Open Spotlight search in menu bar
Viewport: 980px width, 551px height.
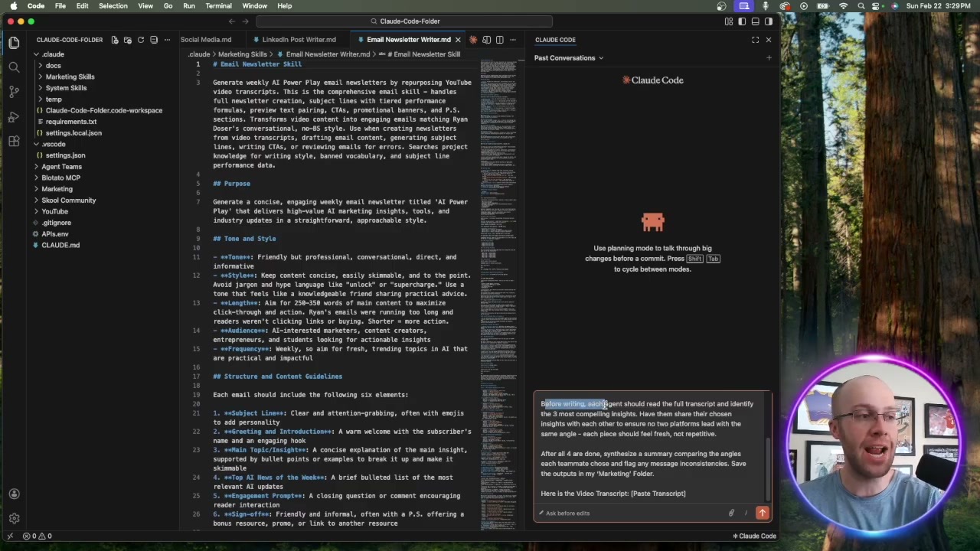tap(861, 6)
